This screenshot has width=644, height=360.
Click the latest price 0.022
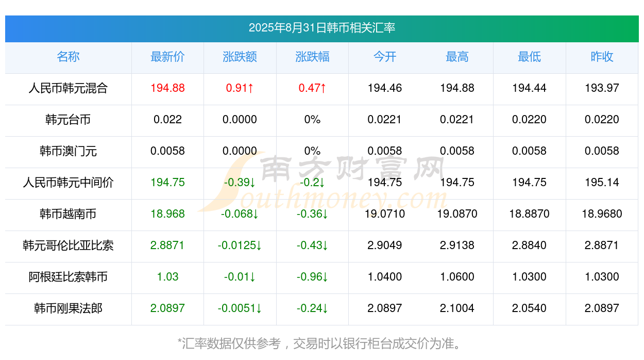(x=167, y=120)
